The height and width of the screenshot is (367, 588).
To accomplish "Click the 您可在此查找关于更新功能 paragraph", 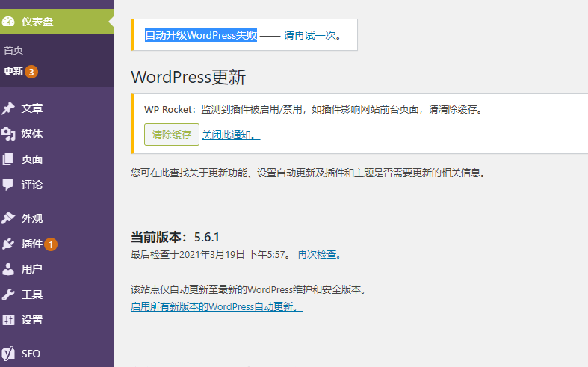I will click(309, 173).
